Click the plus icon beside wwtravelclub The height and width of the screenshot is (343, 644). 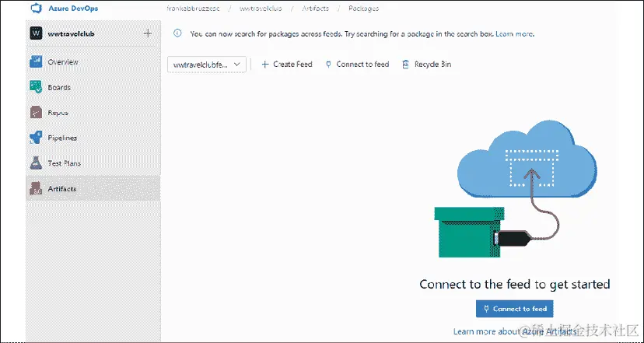(x=148, y=33)
